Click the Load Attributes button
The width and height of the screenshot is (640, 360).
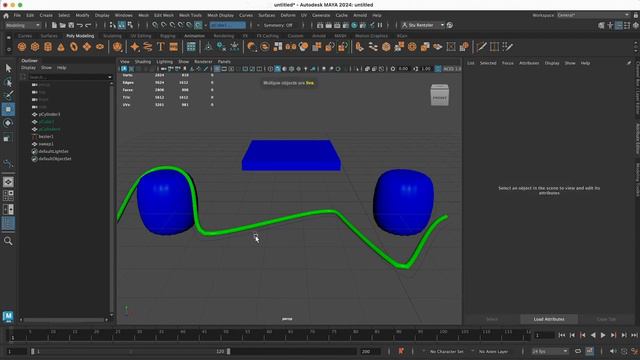549,319
